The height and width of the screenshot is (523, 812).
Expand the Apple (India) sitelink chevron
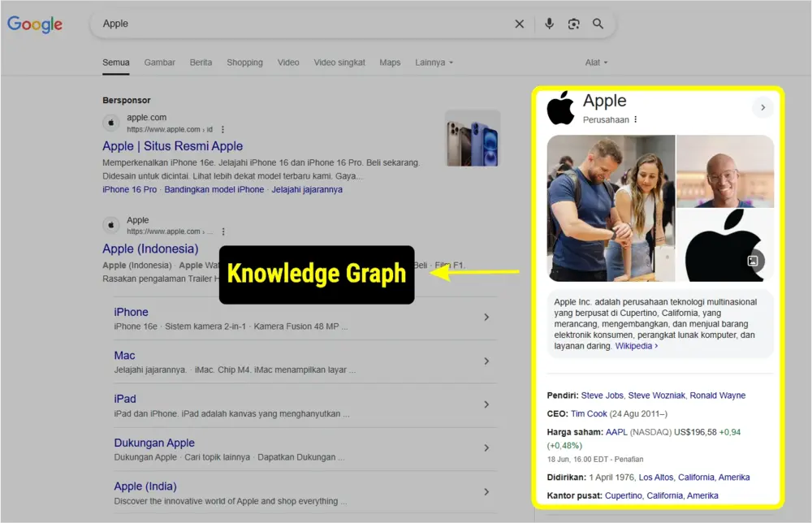(x=486, y=492)
